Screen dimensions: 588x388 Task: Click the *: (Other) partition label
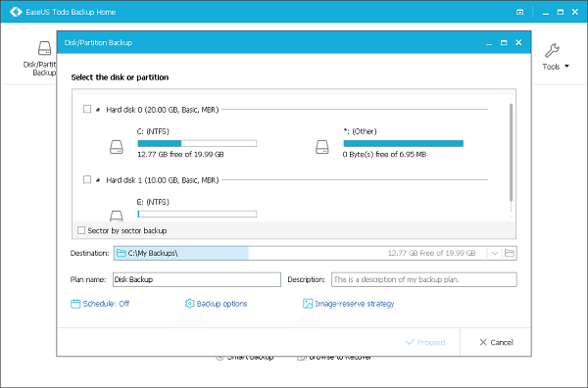tap(360, 131)
